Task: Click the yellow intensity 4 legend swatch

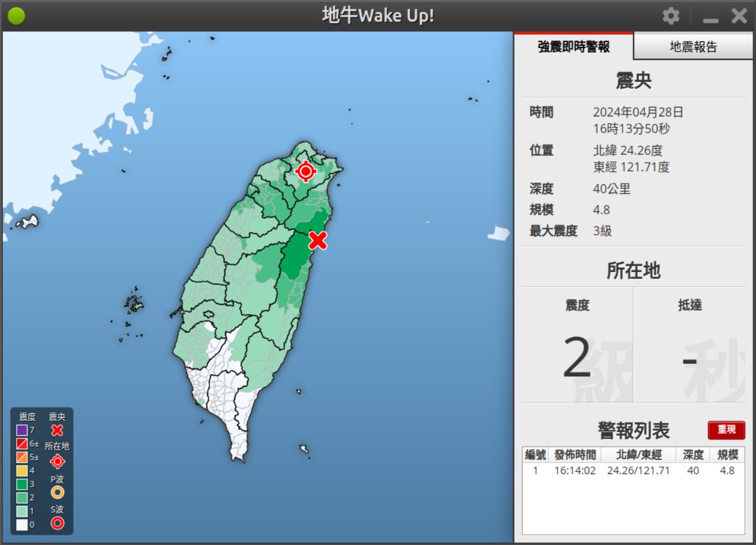Action: click(22, 471)
